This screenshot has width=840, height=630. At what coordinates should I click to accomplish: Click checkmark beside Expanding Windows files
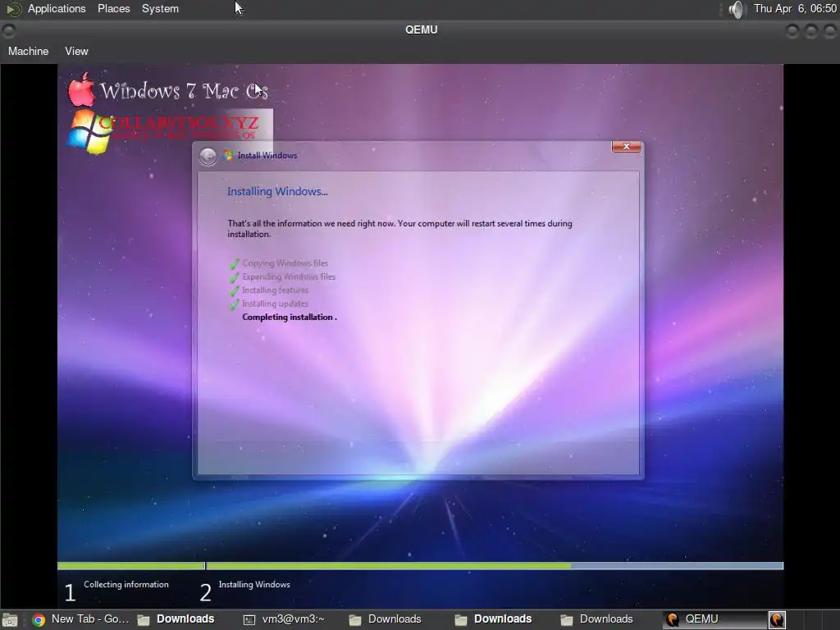click(x=235, y=277)
